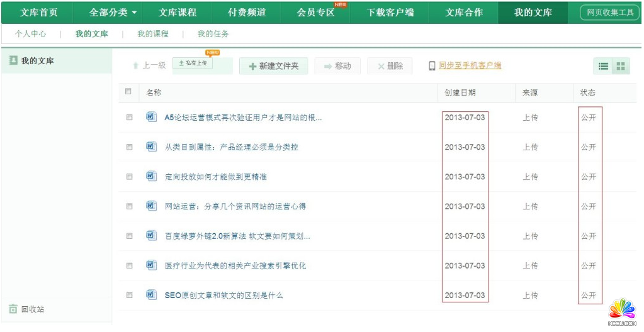The width and height of the screenshot is (644, 332).
Task: Click the 私有上传 upload button
Action: pyautogui.click(x=193, y=64)
